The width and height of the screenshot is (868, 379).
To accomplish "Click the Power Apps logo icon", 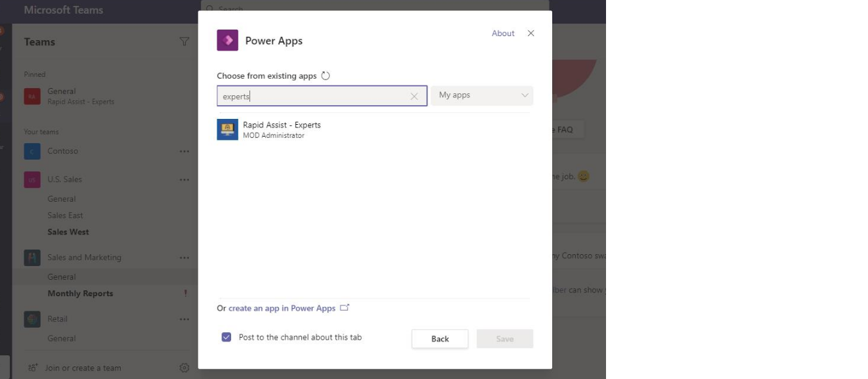I will pyautogui.click(x=227, y=40).
